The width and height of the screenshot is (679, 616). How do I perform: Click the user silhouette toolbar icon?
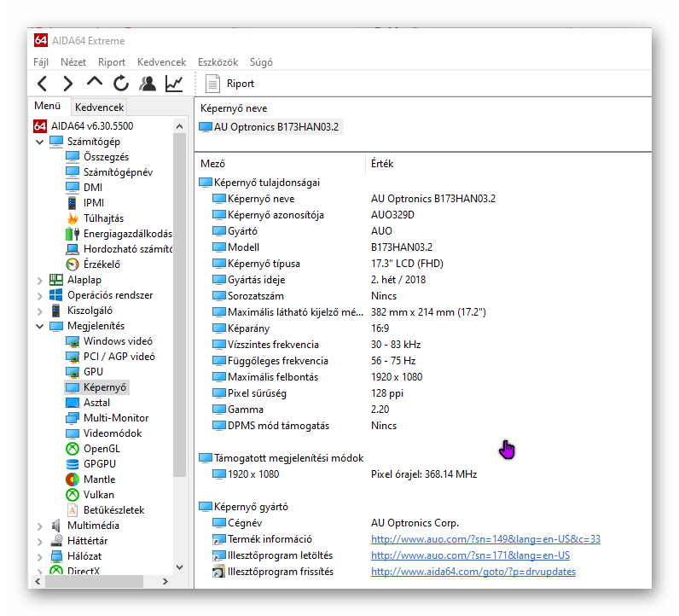point(148,84)
